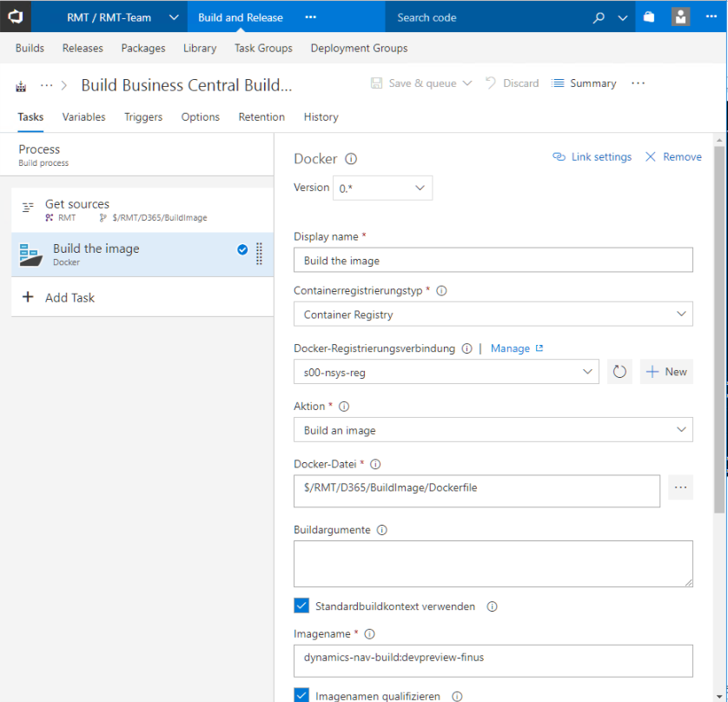Switch to the Triggers tab
Image resolution: width=728 pixels, height=702 pixels.
[143, 117]
